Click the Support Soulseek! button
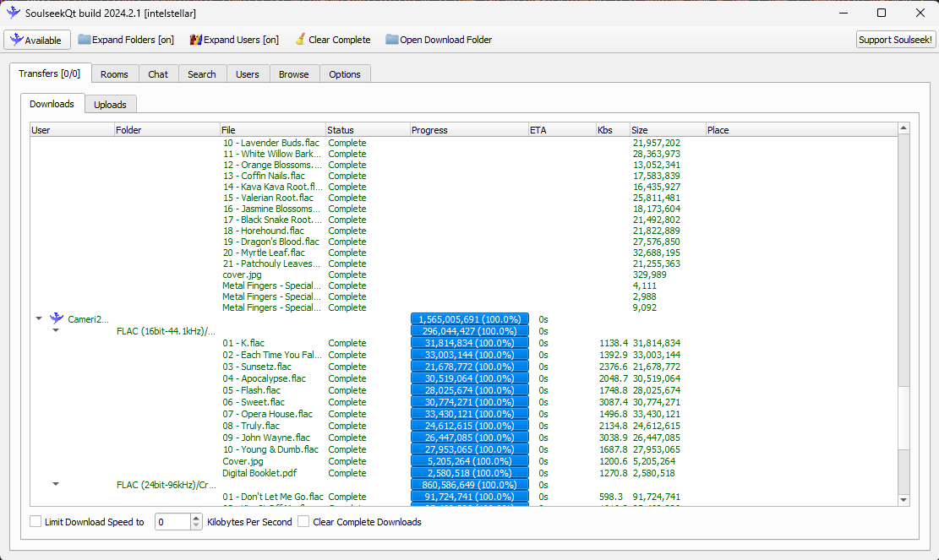 895,40
